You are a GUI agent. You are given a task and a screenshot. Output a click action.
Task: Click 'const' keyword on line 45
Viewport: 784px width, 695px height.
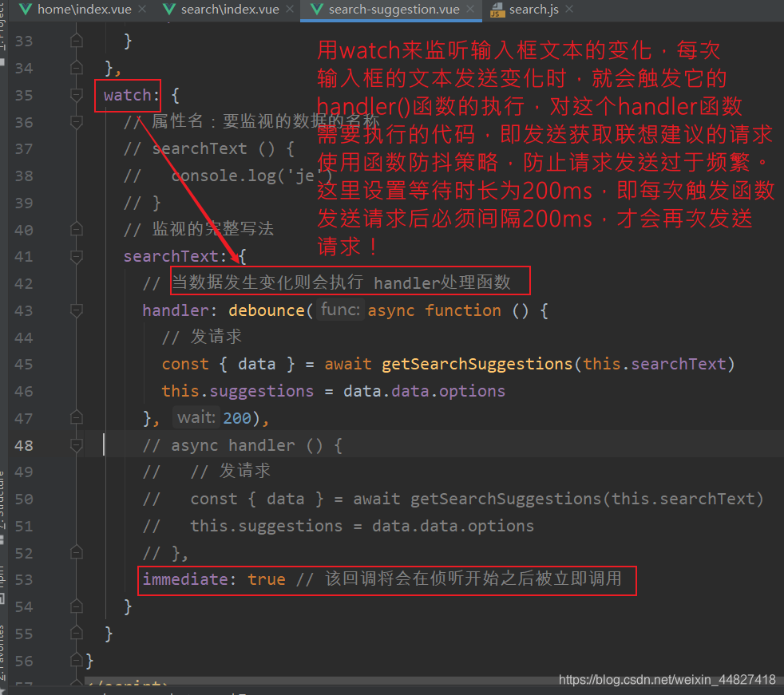pos(185,364)
